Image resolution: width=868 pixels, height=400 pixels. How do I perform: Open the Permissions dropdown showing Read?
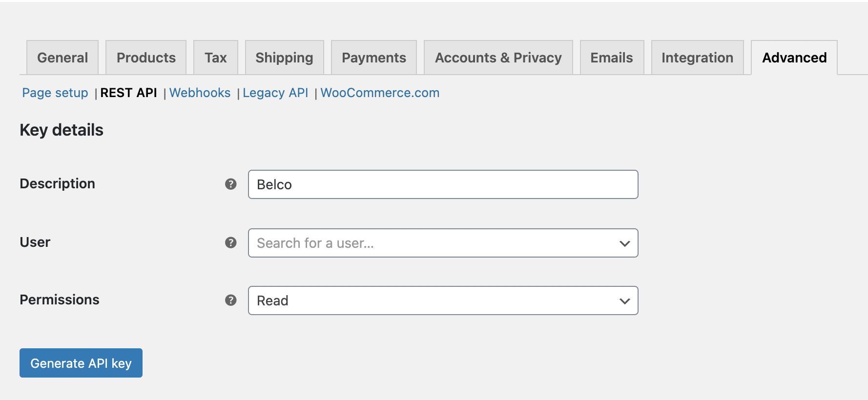(443, 300)
